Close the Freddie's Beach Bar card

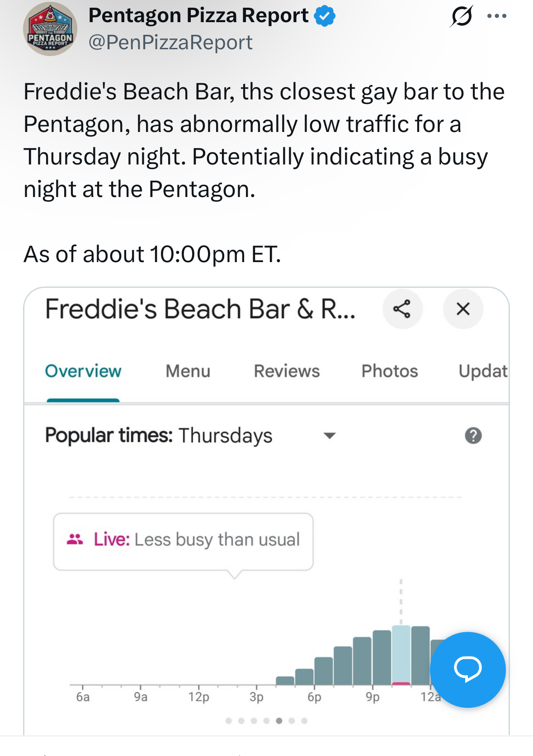tap(463, 309)
